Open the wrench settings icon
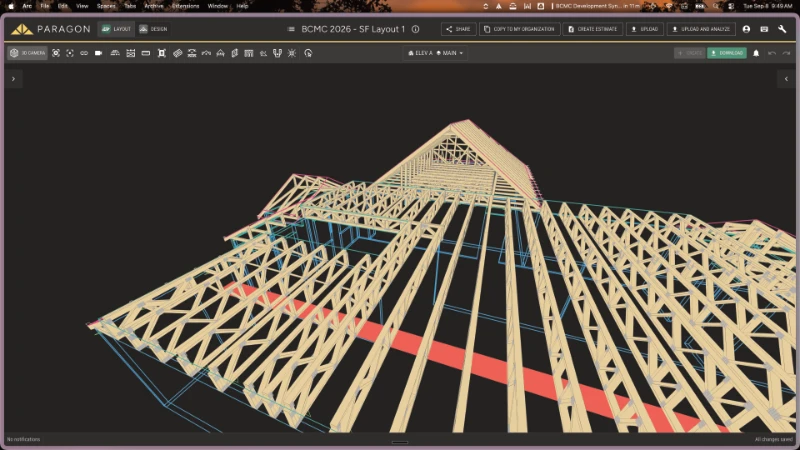 [x=782, y=29]
